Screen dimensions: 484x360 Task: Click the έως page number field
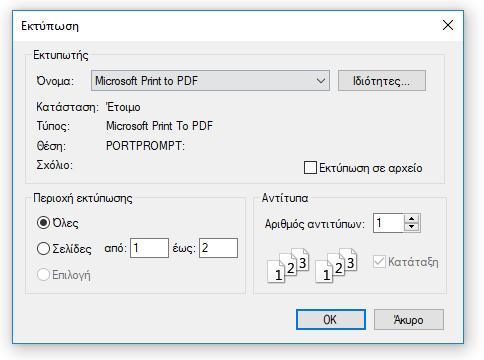coord(218,248)
